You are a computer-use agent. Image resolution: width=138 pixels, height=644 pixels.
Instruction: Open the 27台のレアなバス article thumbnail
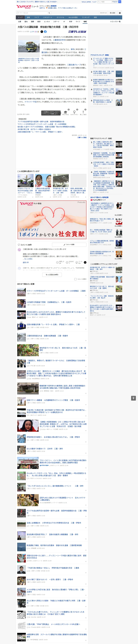point(26,181)
